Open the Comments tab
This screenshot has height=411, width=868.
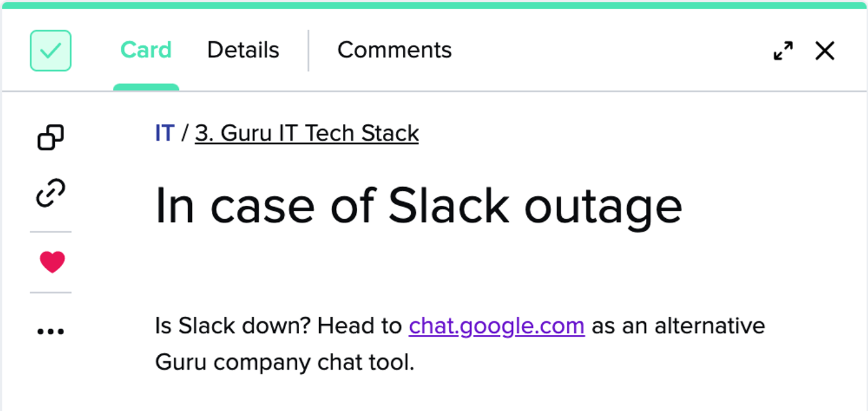pos(394,50)
